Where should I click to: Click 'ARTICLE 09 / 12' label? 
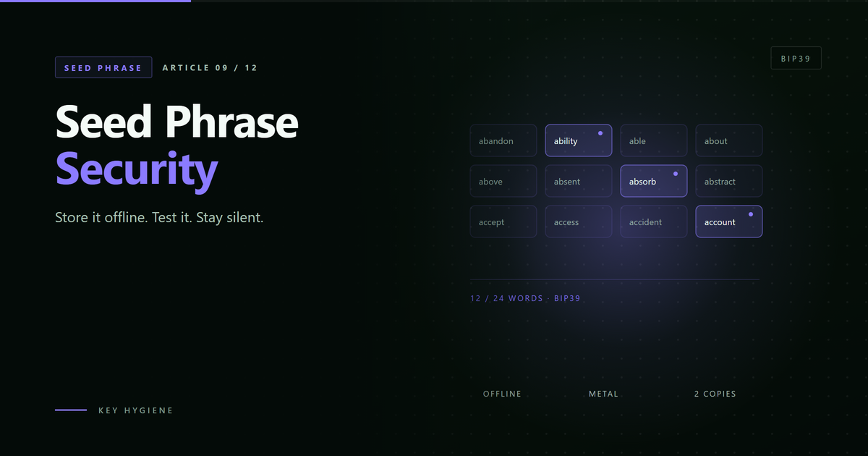(210, 68)
